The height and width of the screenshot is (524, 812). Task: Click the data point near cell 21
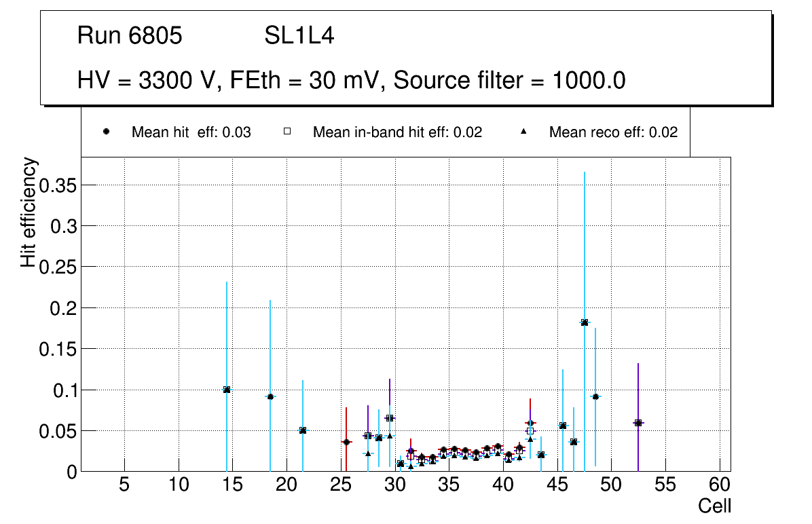pyautogui.click(x=303, y=430)
